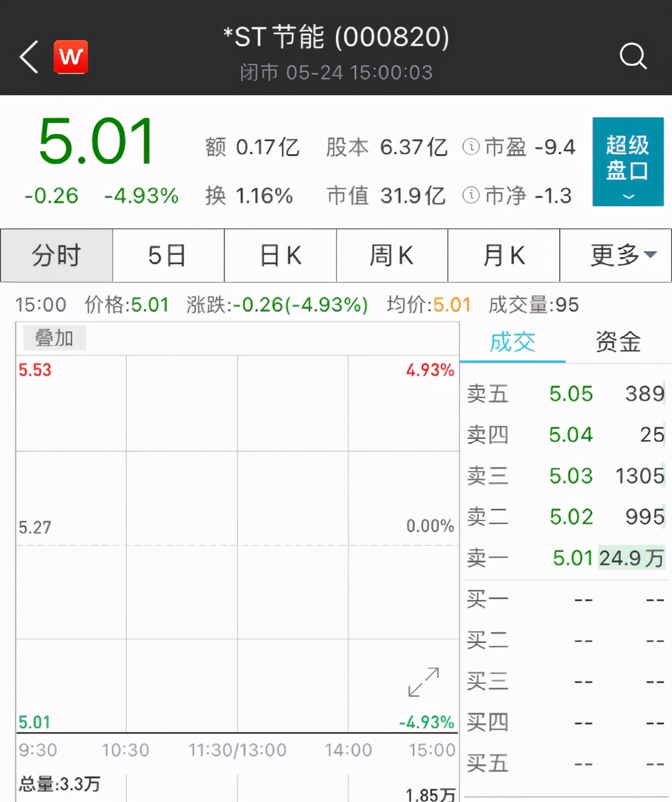Tap the 卖一 row at 5.01
This screenshot has height=802, width=672.
pos(565,558)
